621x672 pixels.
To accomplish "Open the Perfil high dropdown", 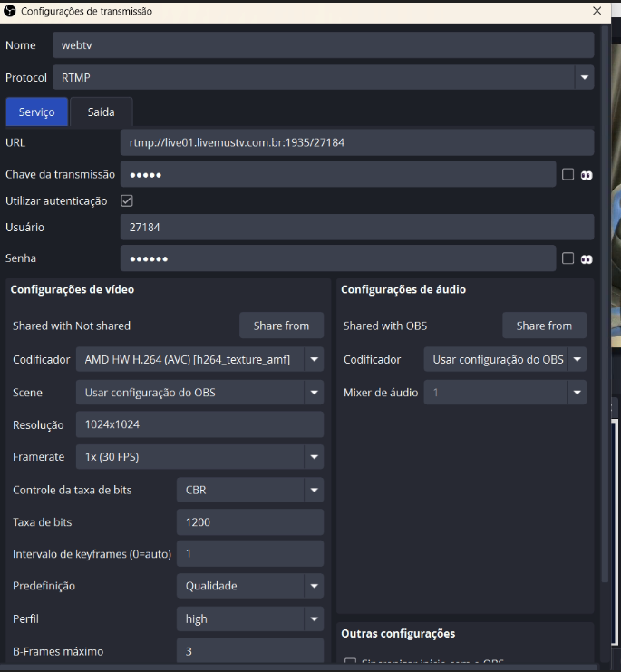I will tap(249, 619).
